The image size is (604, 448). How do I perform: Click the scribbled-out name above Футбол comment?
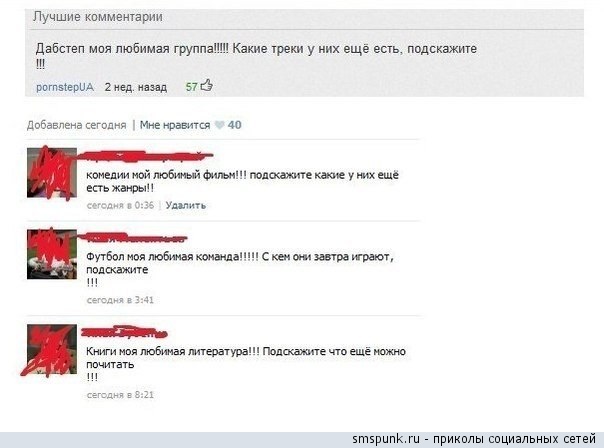[134, 238]
